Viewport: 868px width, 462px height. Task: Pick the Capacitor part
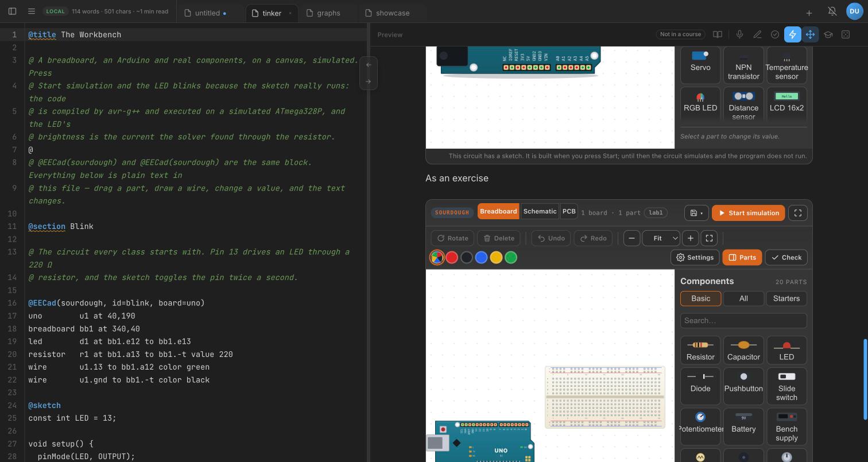click(743, 350)
